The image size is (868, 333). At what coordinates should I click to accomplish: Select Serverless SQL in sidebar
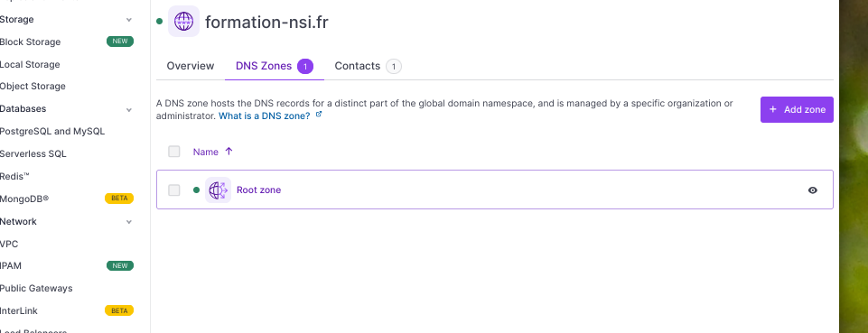pyautogui.click(x=33, y=153)
